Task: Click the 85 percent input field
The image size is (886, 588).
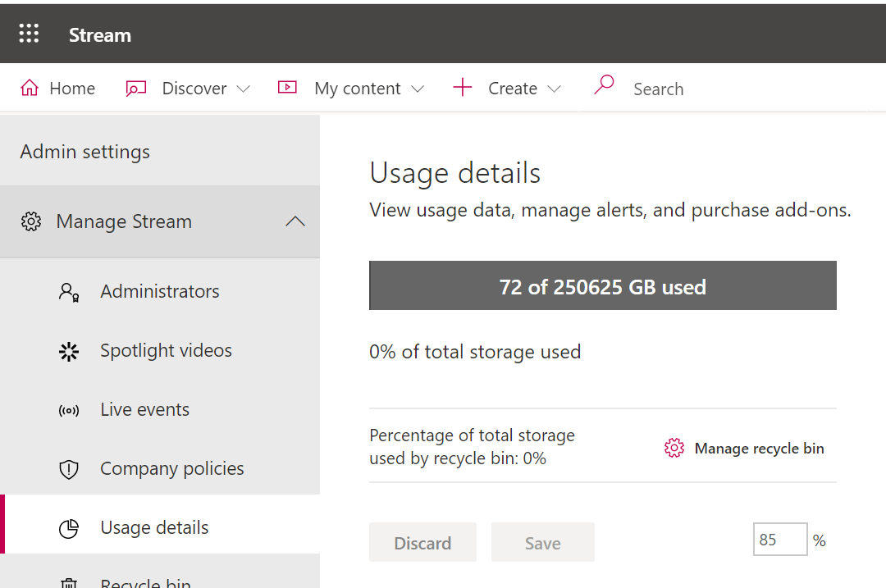Action: pos(780,539)
